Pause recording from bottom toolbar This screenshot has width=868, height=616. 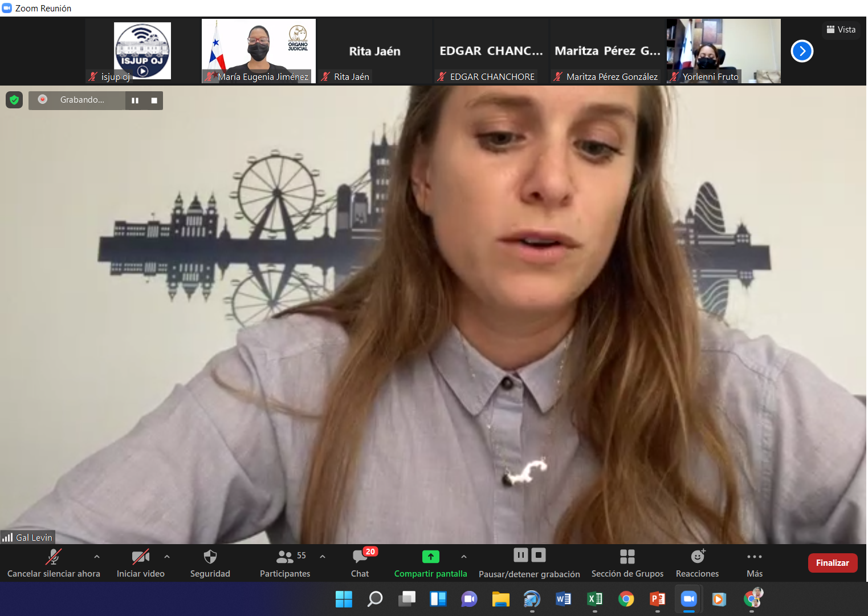click(x=521, y=555)
